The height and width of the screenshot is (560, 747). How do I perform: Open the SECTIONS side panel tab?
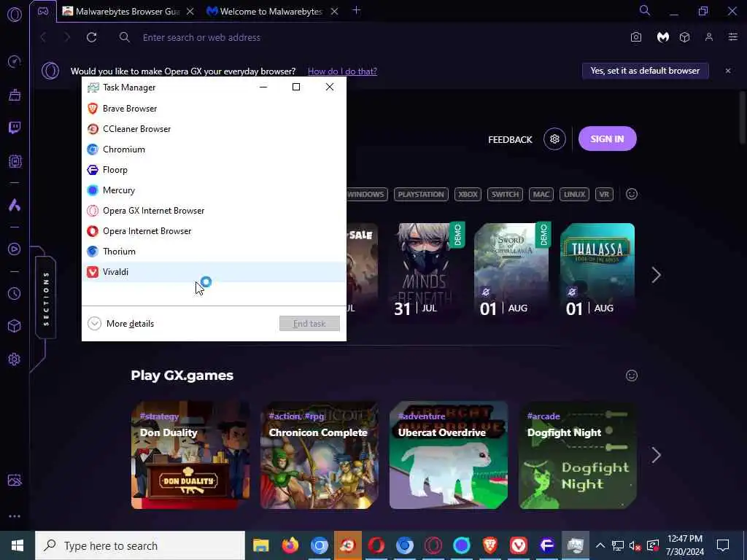click(x=46, y=298)
